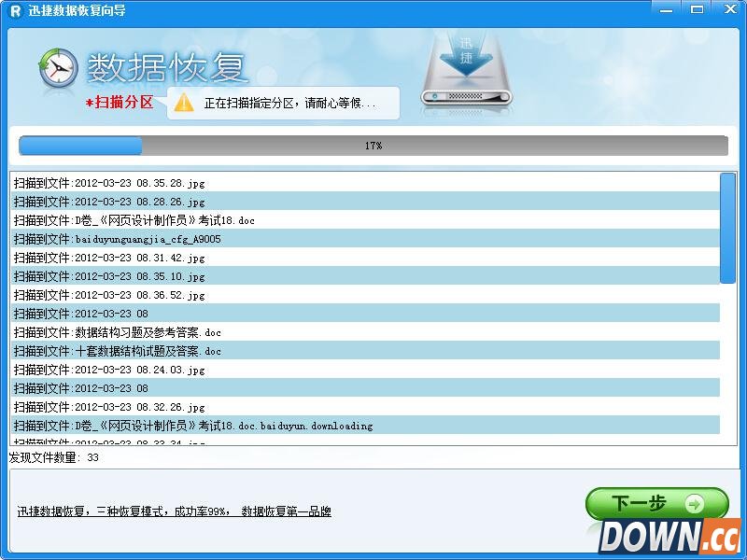747x560 pixels.
Task: Click the 十套数据结构试题及答案.doc row
Action: click(140, 351)
